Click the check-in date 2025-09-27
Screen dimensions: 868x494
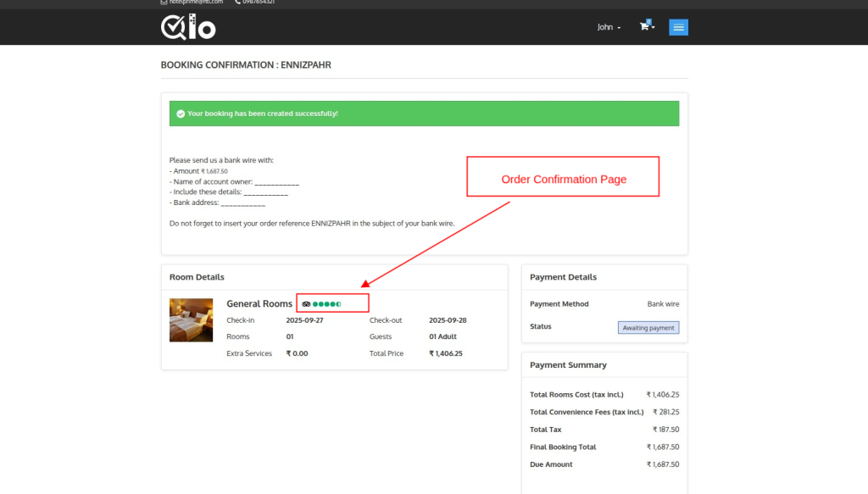point(304,320)
